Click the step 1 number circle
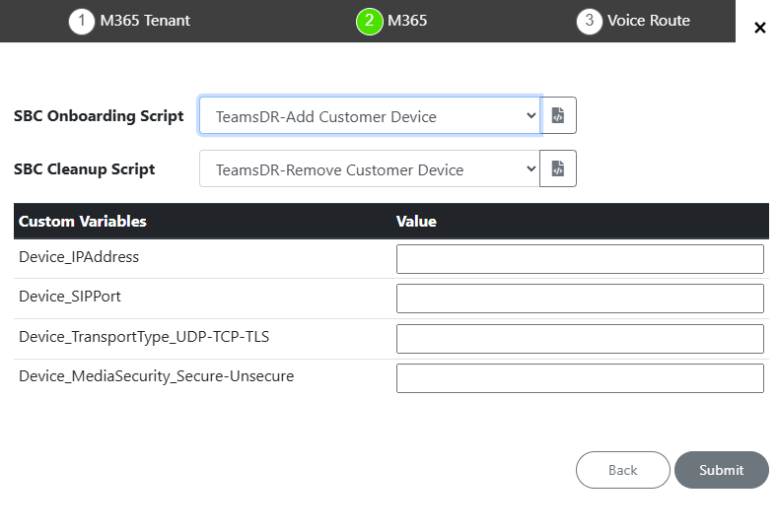This screenshot has width=777, height=532. click(82, 21)
